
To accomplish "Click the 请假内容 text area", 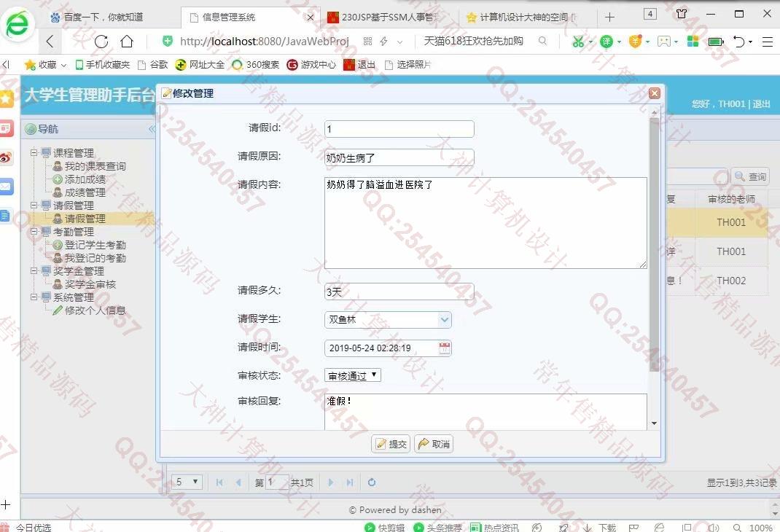I will tap(485, 223).
